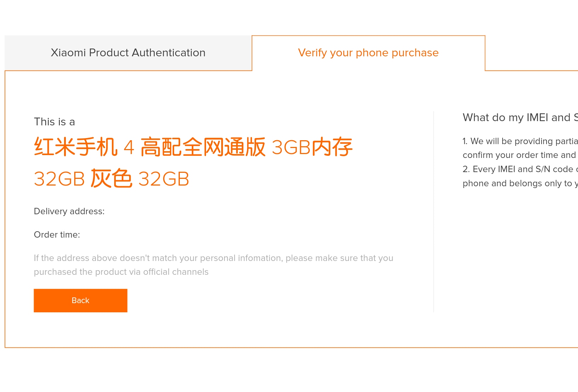
Task: Click note 1 "We will be providing" line
Action: [x=520, y=141]
